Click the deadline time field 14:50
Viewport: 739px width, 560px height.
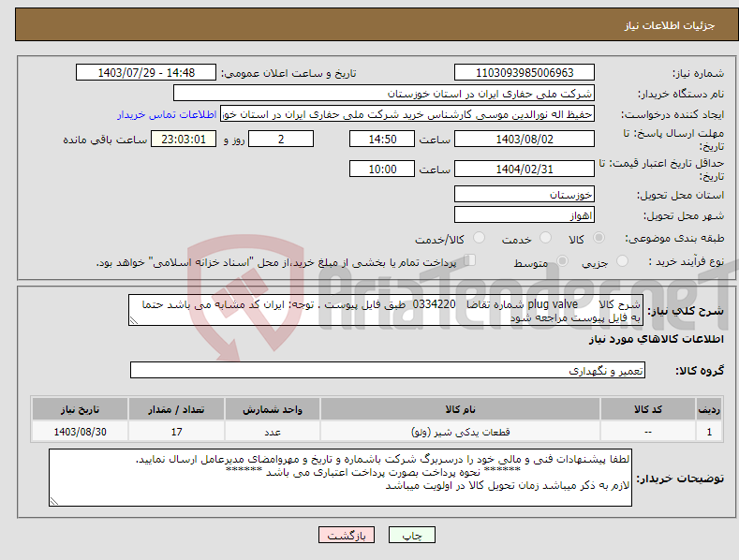(382, 139)
